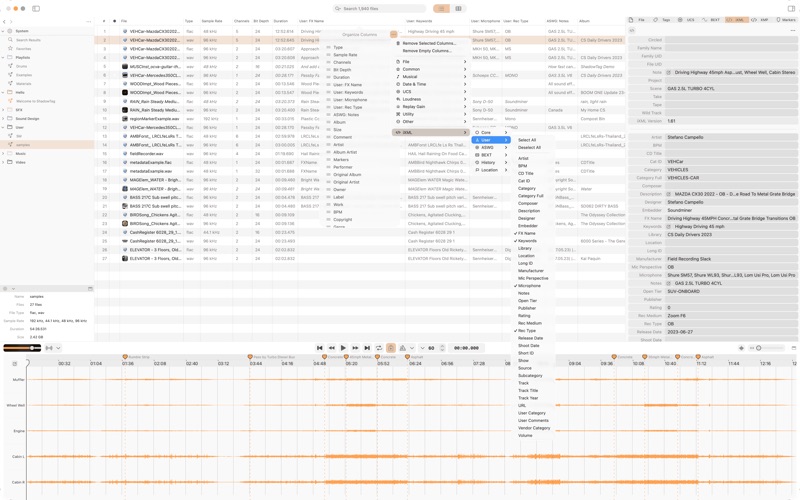
Task: Click Search Results magnifier in sidebar
Action: tap(10, 40)
